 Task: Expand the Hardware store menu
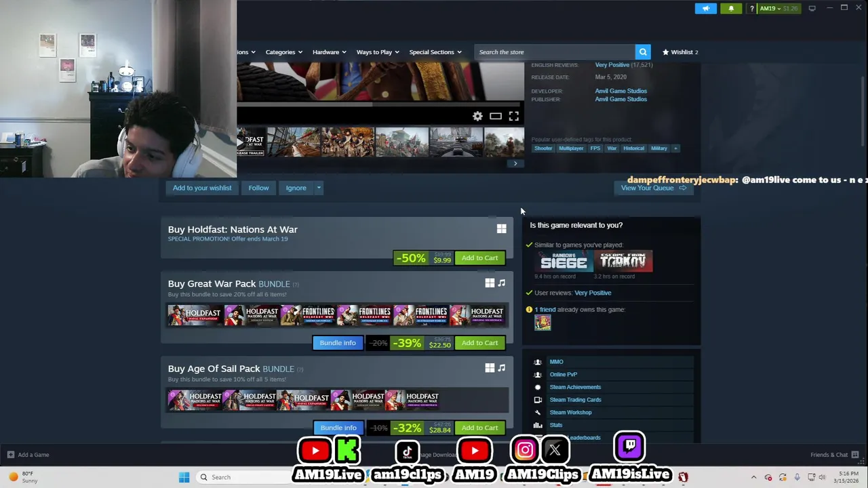coord(329,52)
